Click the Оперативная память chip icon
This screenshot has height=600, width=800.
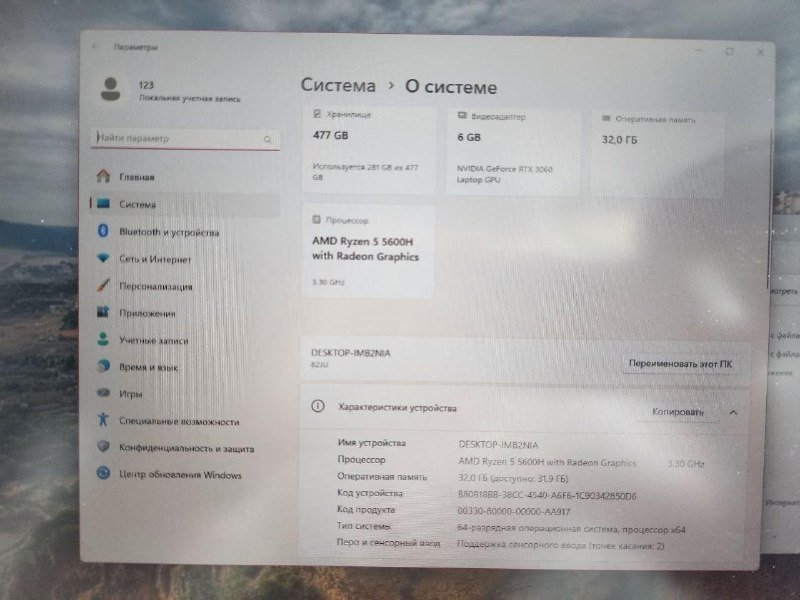point(606,118)
